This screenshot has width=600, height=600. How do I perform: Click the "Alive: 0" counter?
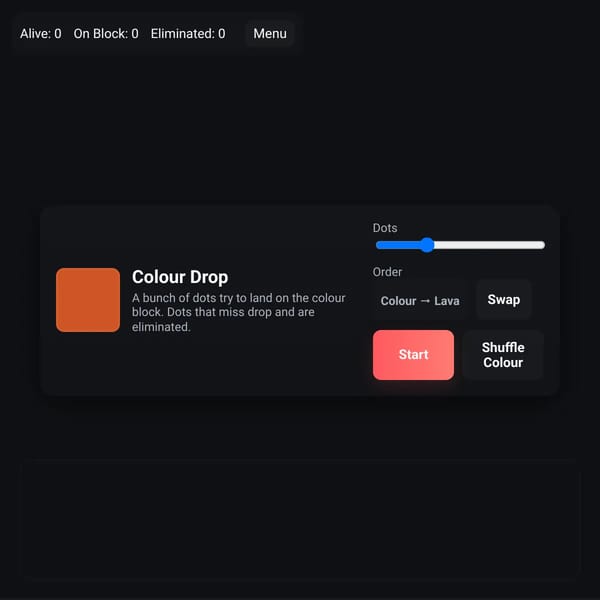point(41,34)
